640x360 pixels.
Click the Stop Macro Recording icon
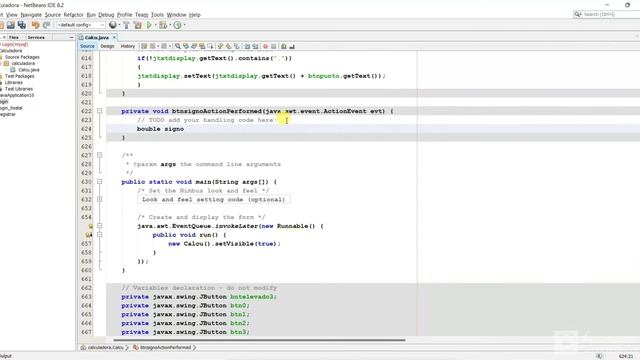[x=274, y=47]
